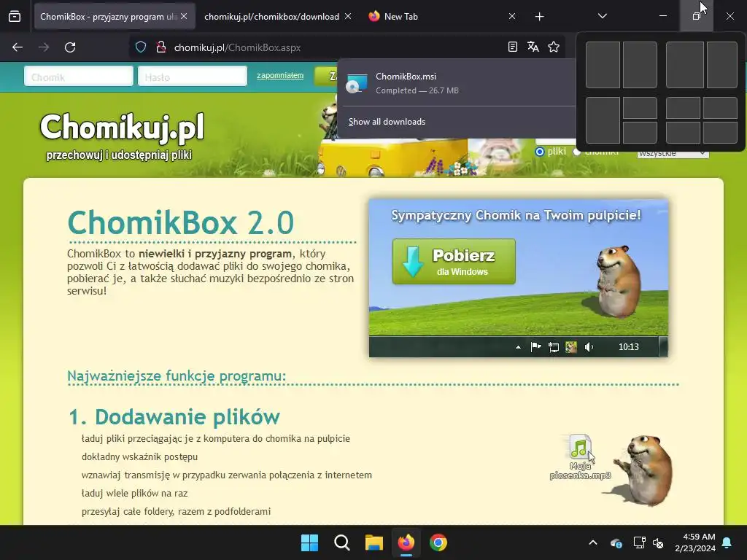Snap window to top-left quadrant of four-zone layout
The image size is (747, 560).
click(x=683, y=108)
